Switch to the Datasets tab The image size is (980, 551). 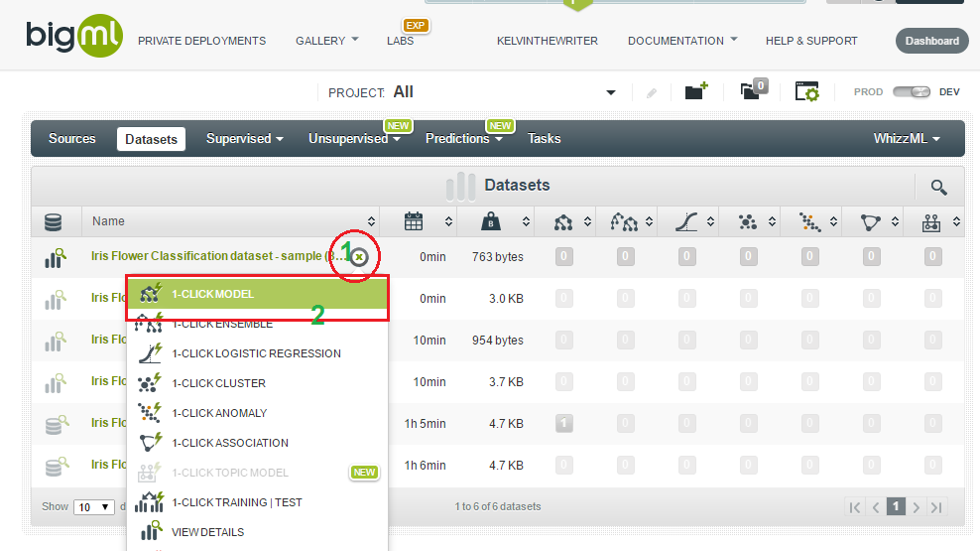click(x=151, y=139)
